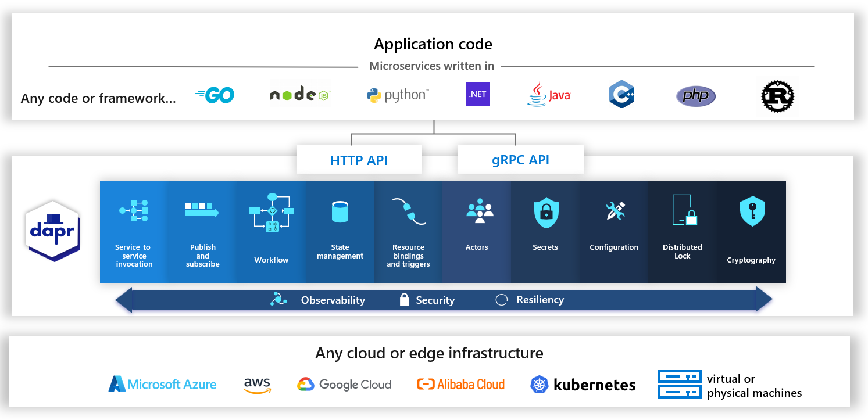
Task: Click the Resiliency label
Action: click(x=540, y=300)
